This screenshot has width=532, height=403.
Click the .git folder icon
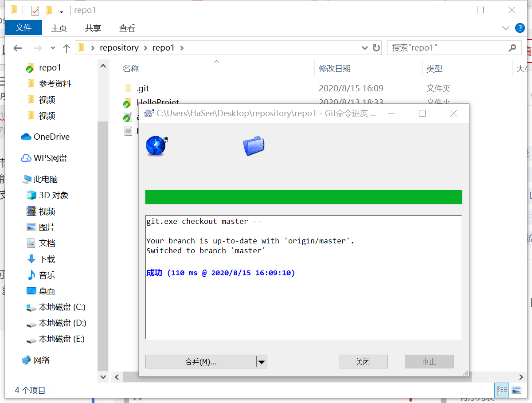click(128, 88)
